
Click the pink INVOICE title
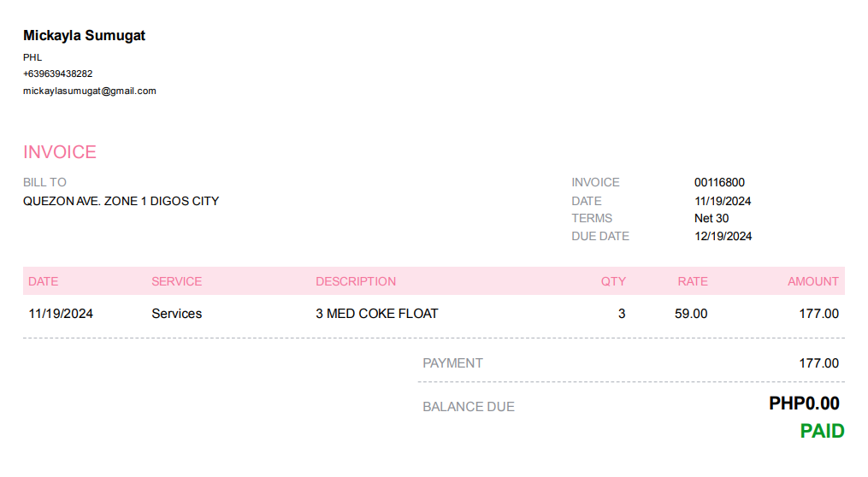pos(60,152)
